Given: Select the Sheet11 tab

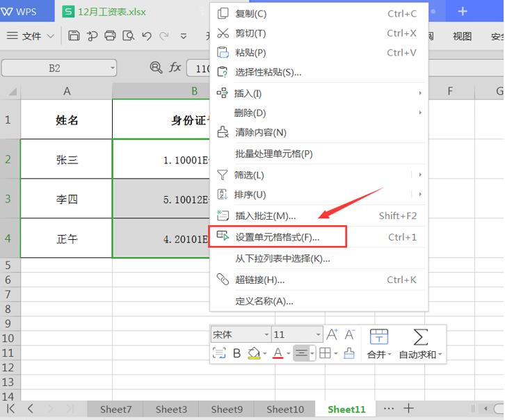Looking at the screenshot, I should click(346, 410).
